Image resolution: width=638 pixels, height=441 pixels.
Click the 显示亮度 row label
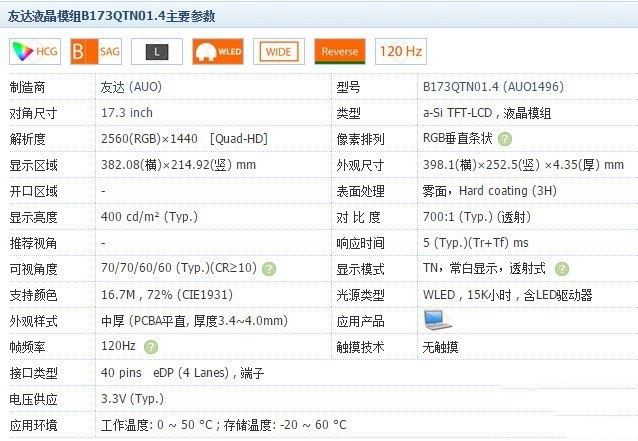pyautogui.click(x=33, y=217)
